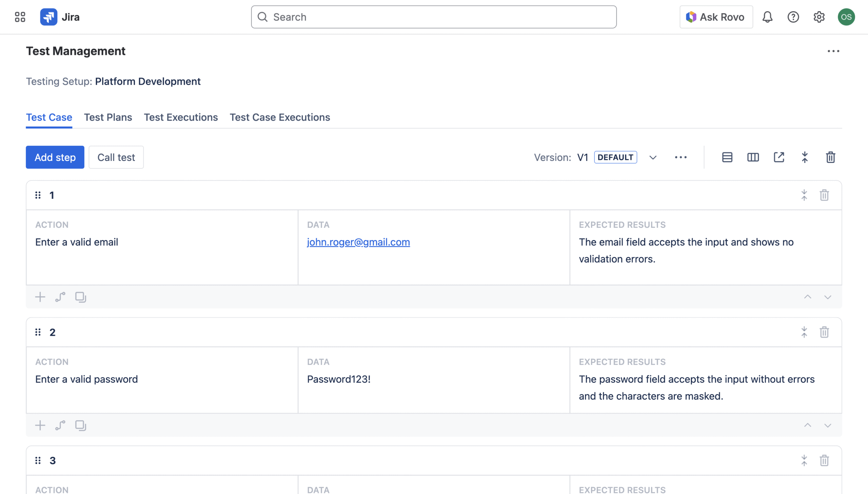Switch to the Test Plans tab
Image resolution: width=868 pixels, height=494 pixels.
click(108, 117)
